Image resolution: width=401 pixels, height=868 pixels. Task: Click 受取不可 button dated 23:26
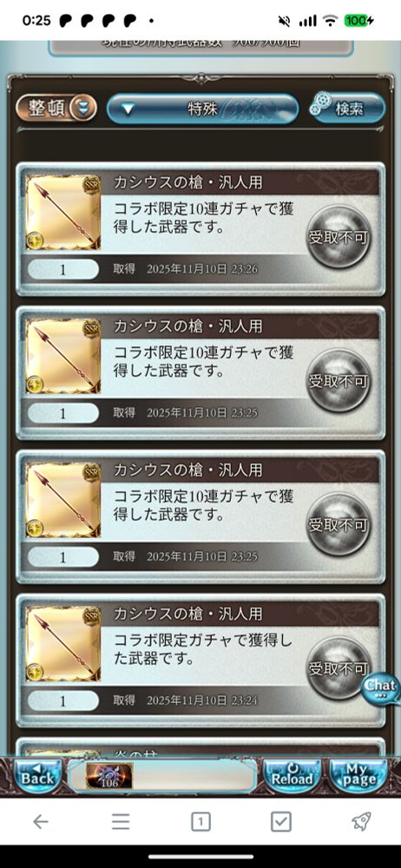[x=339, y=237]
